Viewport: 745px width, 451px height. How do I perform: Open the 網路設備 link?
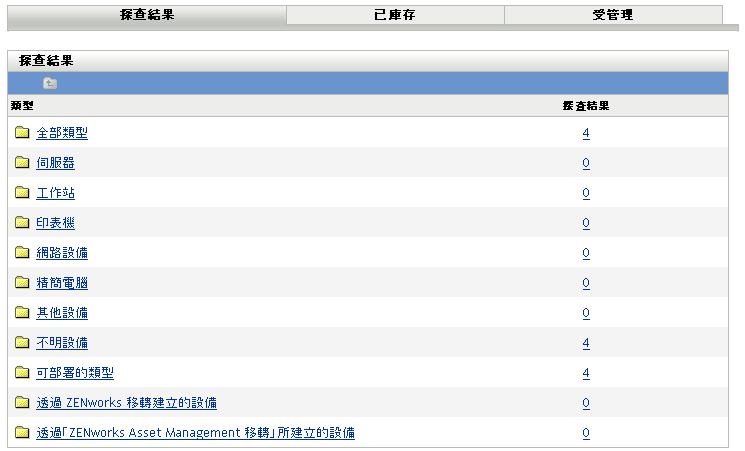(x=62, y=253)
